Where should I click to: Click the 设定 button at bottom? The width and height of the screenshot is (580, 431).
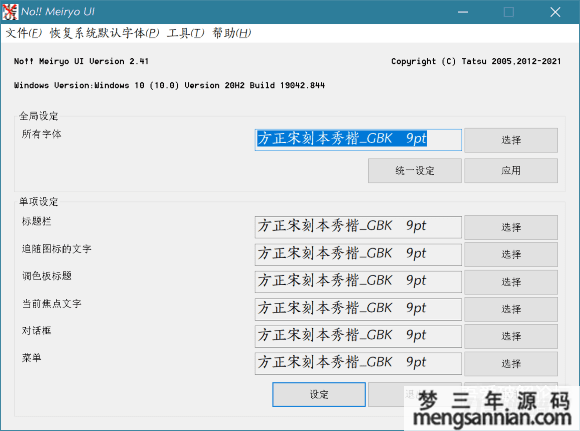click(x=319, y=394)
